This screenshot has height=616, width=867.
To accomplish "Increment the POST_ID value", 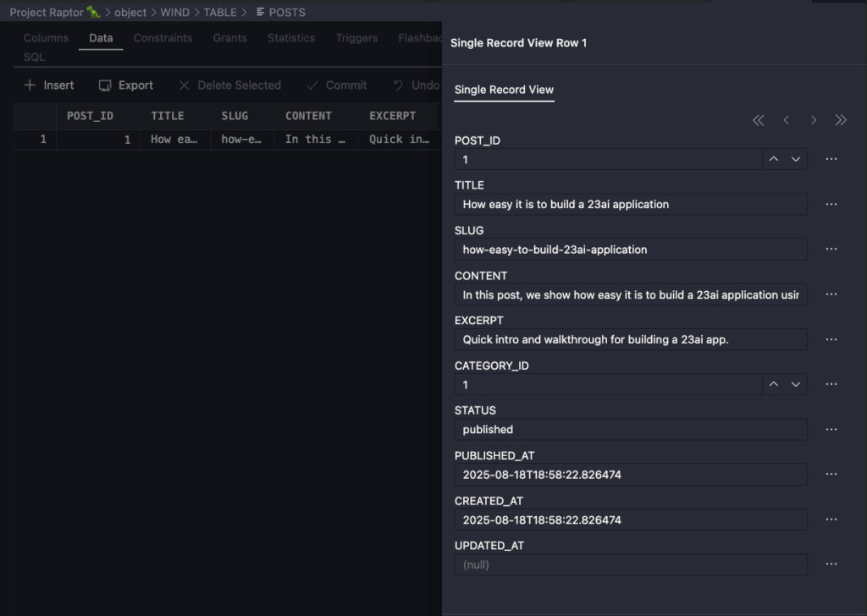I will coord(773,159).
